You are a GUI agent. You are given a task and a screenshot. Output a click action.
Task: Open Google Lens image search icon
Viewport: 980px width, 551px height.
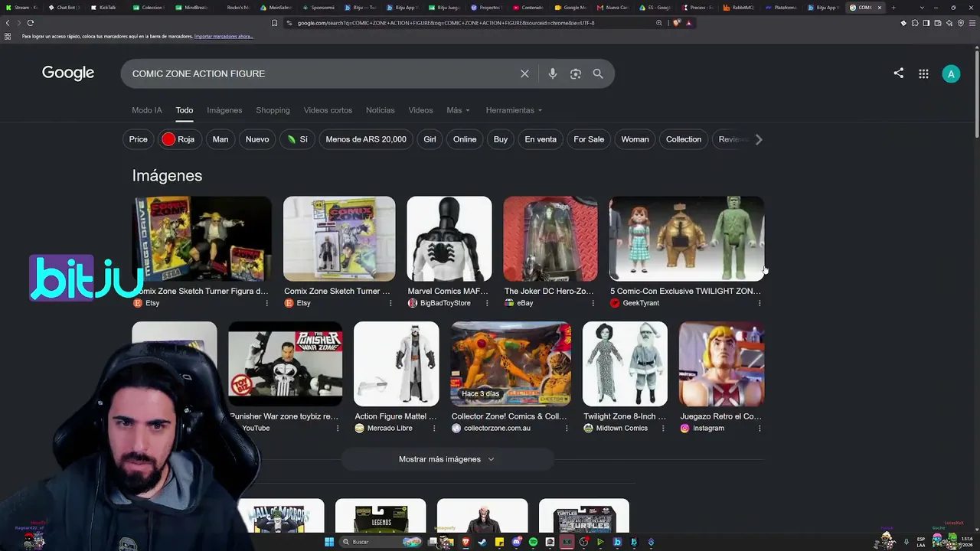[576, 73]
